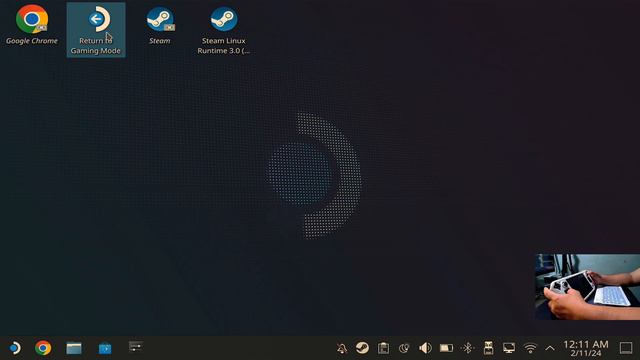Open the display configuration tray icon
640x360 pixels.
coord(509,348)
